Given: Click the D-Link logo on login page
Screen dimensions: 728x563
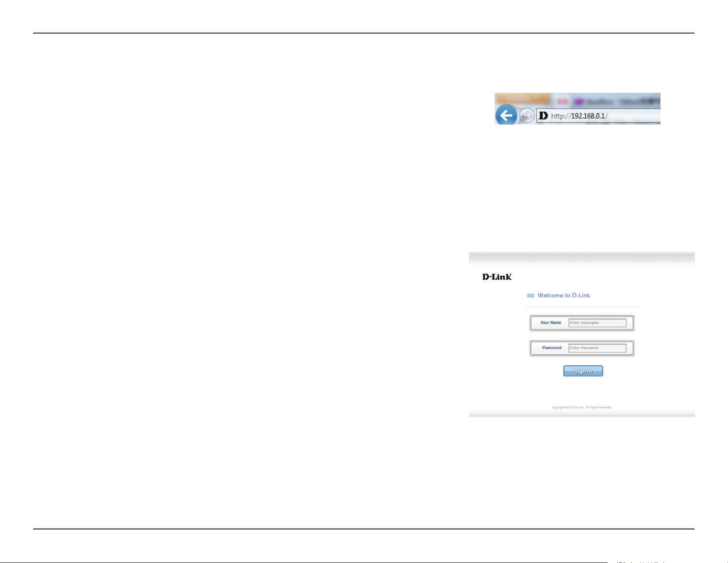Looking at the screenshot, I should 497,277.
